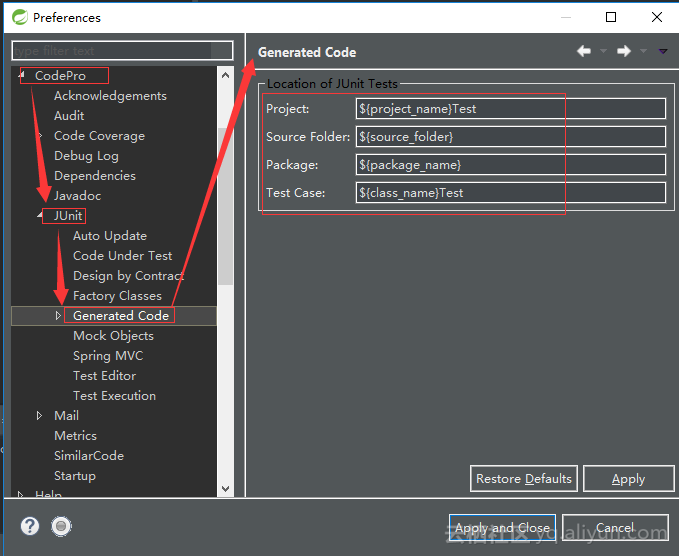
Task: Click the tree vertical scrollbar thumb
Action: [225, 206]
